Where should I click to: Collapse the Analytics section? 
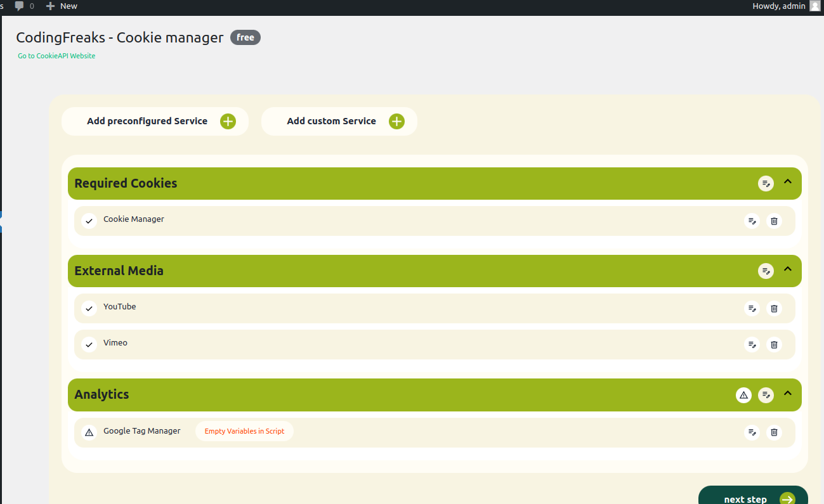(x=788, y=393)
